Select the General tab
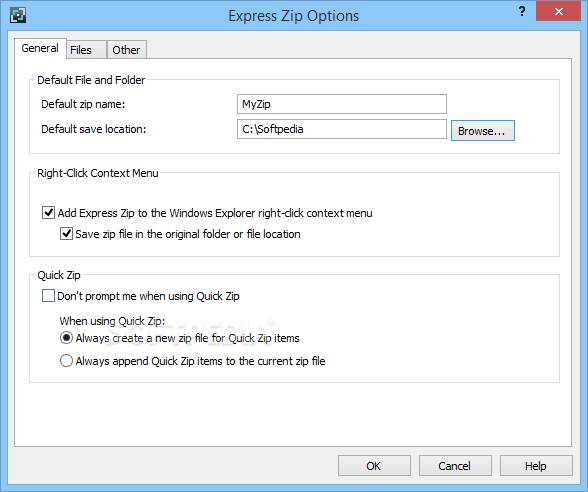The image size is (588, 492). [40, 48]
